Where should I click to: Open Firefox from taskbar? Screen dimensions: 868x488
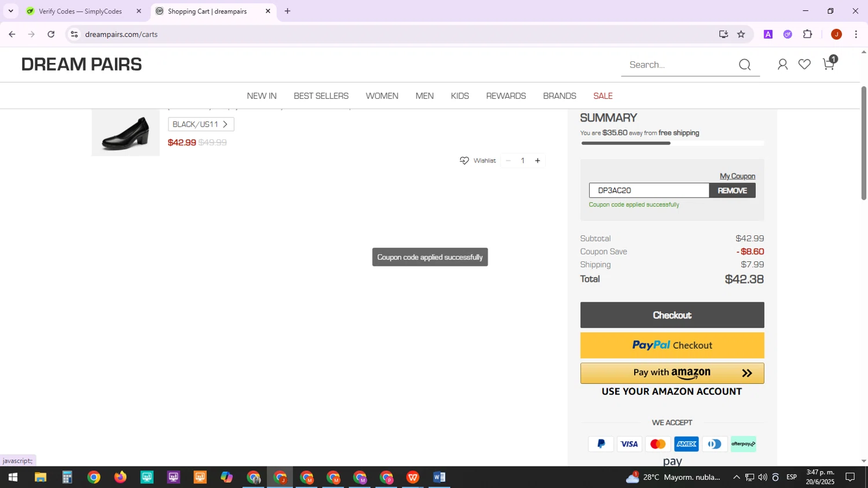tap(120, 478)
